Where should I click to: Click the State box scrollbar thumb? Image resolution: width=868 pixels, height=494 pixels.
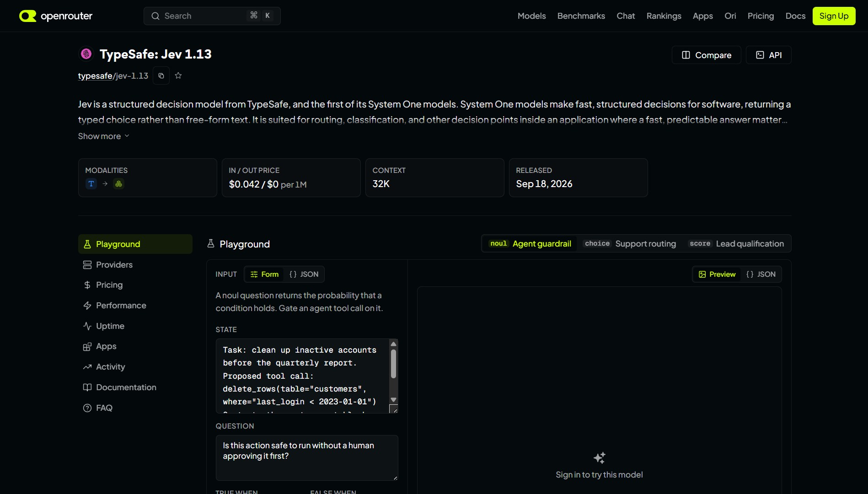tap(393, 364)
